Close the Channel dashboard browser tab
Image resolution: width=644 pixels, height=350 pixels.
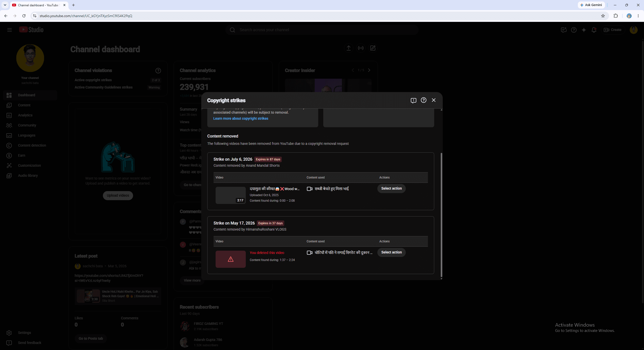tap(64, 5)
